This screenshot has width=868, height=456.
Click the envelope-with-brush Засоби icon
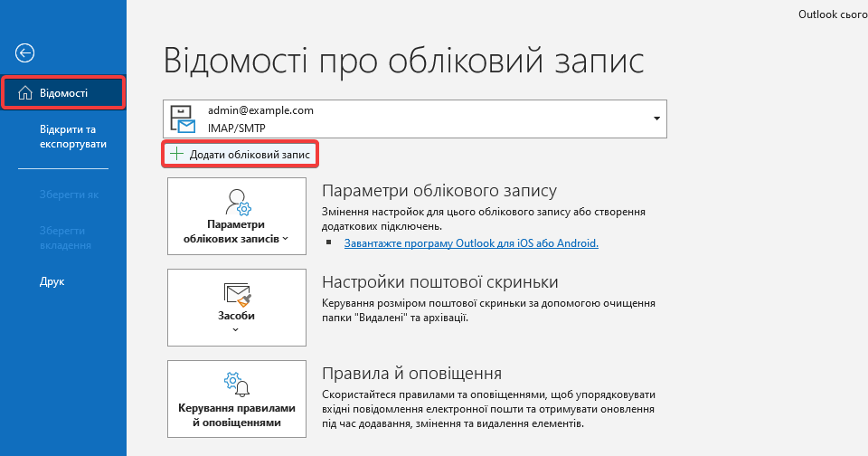click(237, 294)
